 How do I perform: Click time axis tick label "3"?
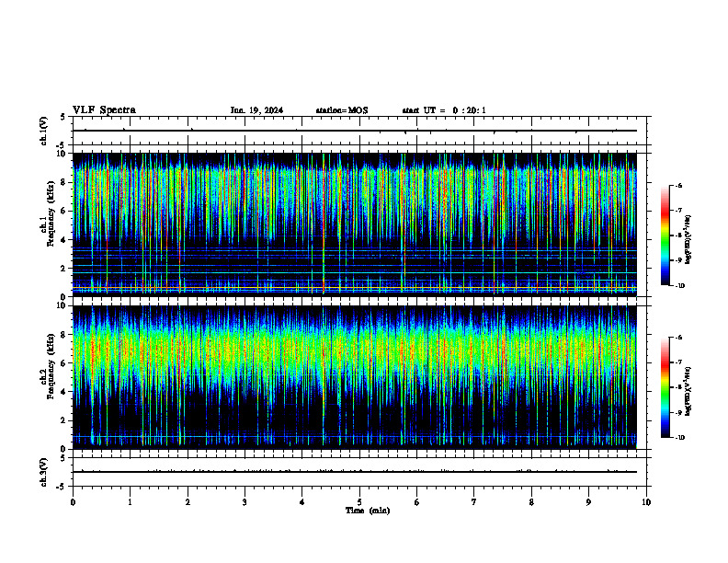coord(245,502)
